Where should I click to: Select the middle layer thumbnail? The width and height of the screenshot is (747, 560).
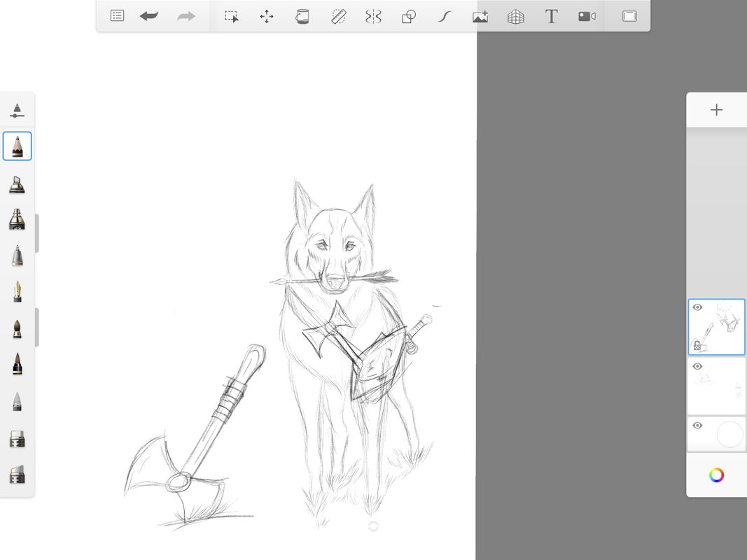pos(716,386)
